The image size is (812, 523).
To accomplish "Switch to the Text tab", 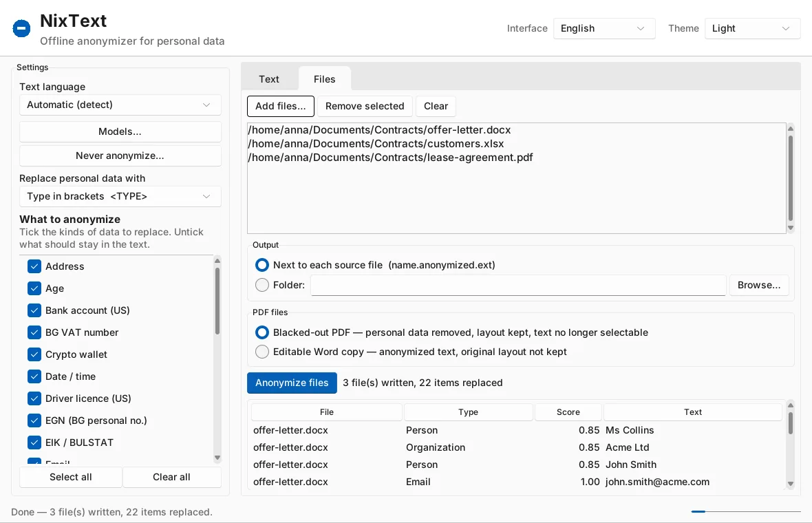I will [x=269, y=79].
